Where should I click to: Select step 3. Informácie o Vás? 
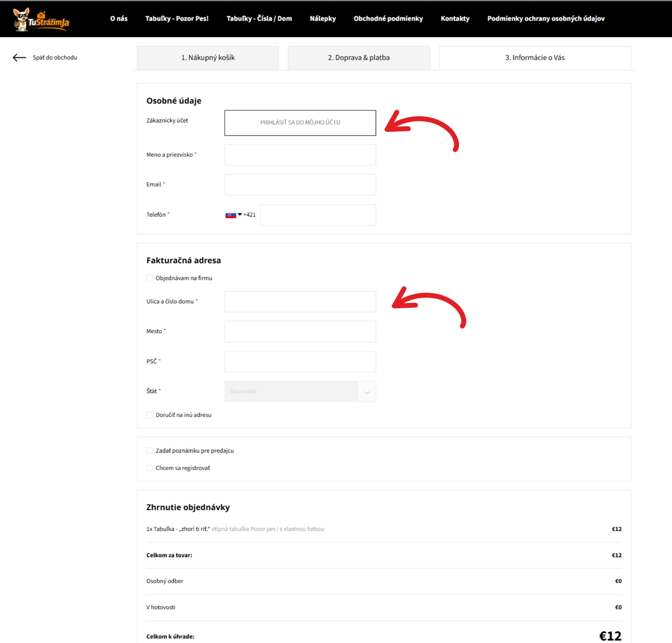click(x=535, y=58)
